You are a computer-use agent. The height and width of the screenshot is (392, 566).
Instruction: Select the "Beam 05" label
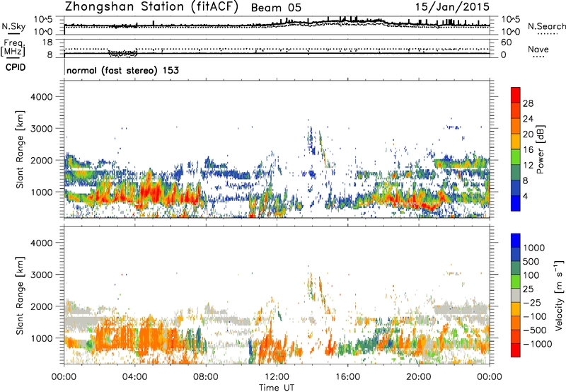[x=276, y=8]
